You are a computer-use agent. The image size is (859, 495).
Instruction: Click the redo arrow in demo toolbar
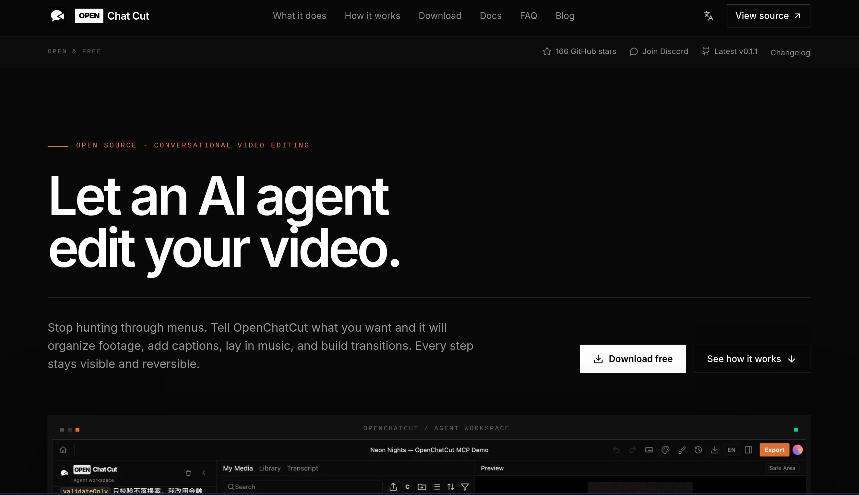(632, 450)
